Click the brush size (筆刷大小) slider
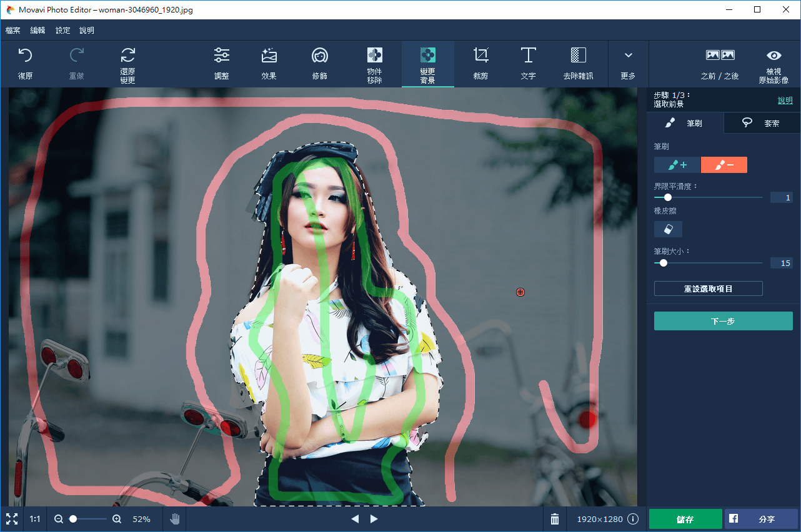This screenshot has height=532, width=801. tap(708, 263)
